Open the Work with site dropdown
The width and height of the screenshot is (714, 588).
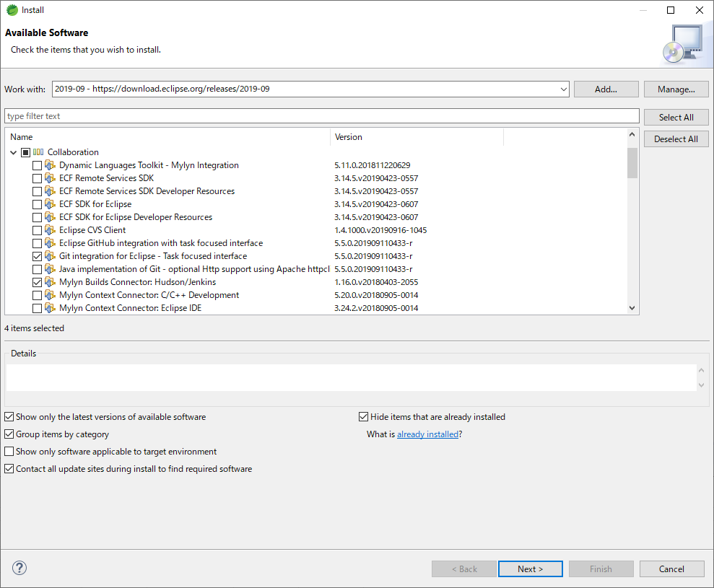click(x=564, y=89)
